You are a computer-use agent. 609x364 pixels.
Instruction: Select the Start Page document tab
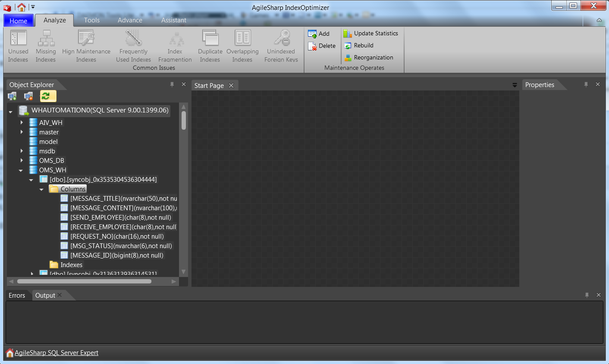point(209,86)
